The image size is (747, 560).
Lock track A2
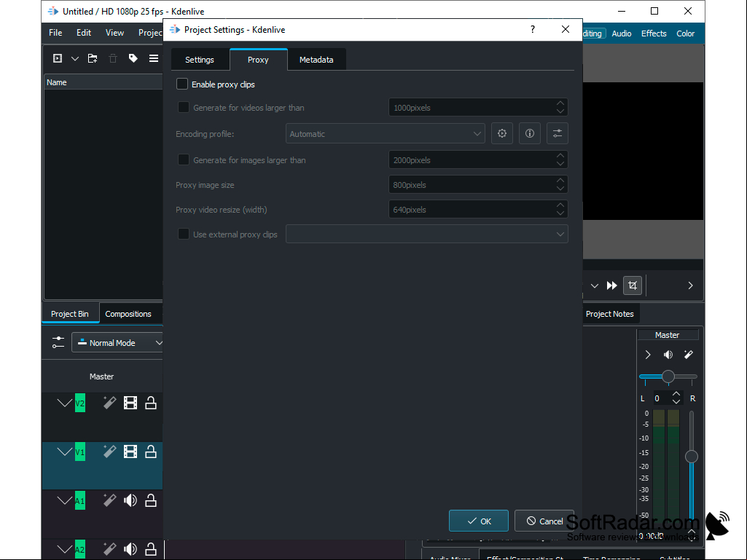pyautogui.click(x=151, y=549)
